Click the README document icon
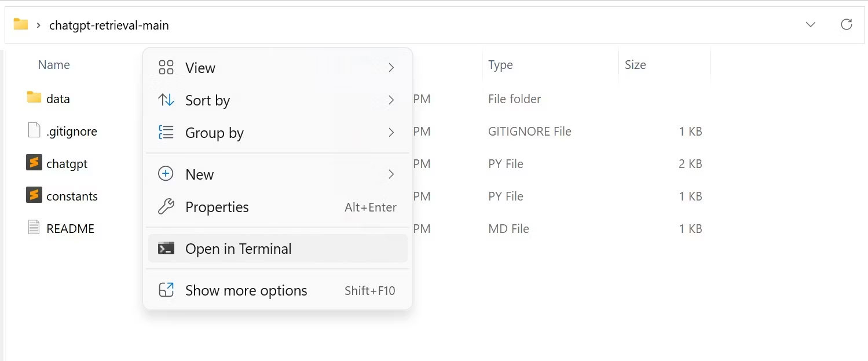This screenshot has height=361, width=868. click(x=34, y=228)
